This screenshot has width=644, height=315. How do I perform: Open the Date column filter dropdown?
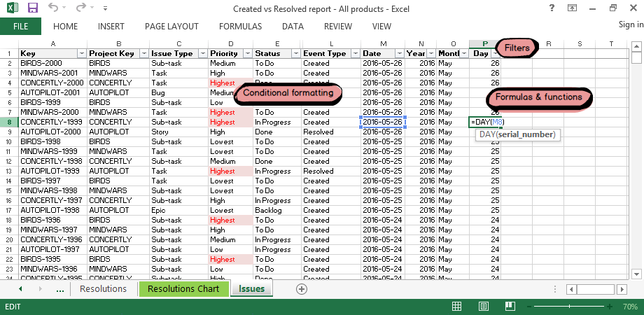(400, 54)
